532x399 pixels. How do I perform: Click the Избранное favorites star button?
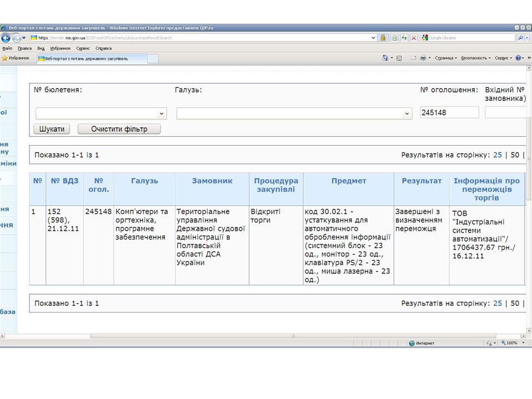tap(16, 58)
